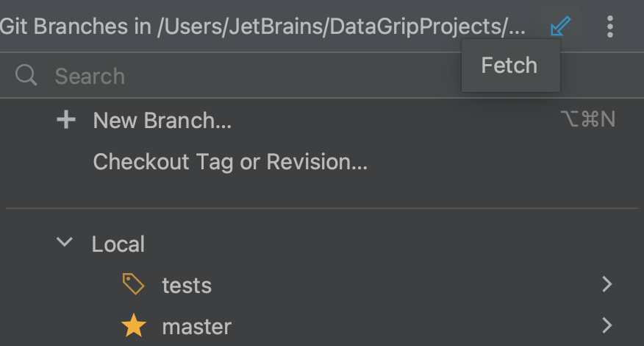This screenshot has height=346, width=644.
Task: Click the Local group label
Action: coord(118,244)
